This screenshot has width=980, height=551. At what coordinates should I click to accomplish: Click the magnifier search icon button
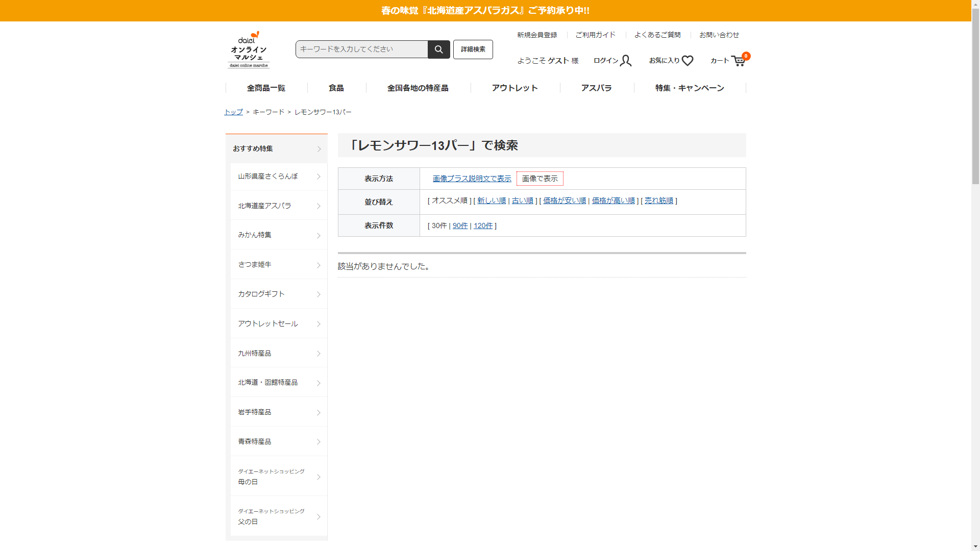coord(438,49)
